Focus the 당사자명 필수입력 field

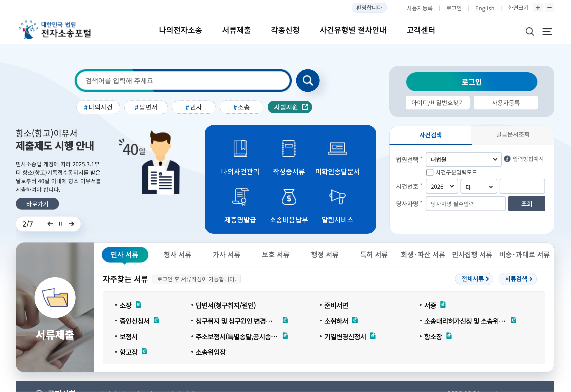[x=466, y=204]
